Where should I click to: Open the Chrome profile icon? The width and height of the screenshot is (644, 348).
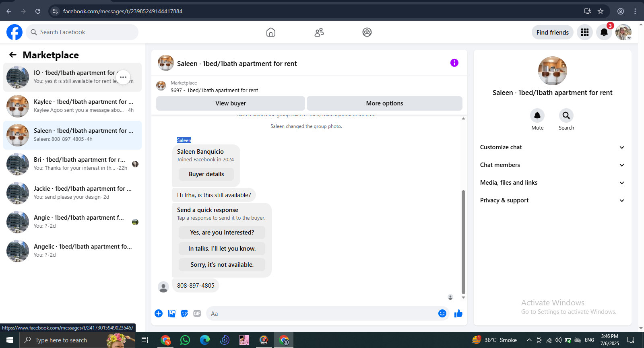tap(621, 11)
